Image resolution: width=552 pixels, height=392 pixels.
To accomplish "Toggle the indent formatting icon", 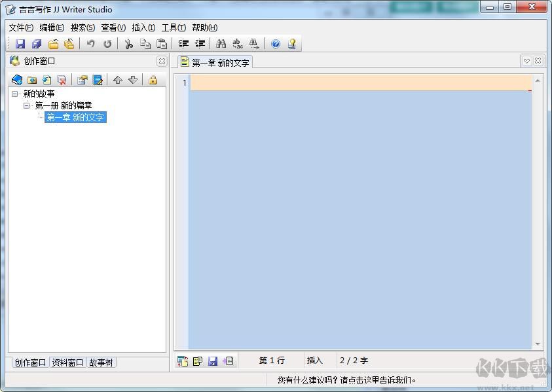I will coord(184,43).
